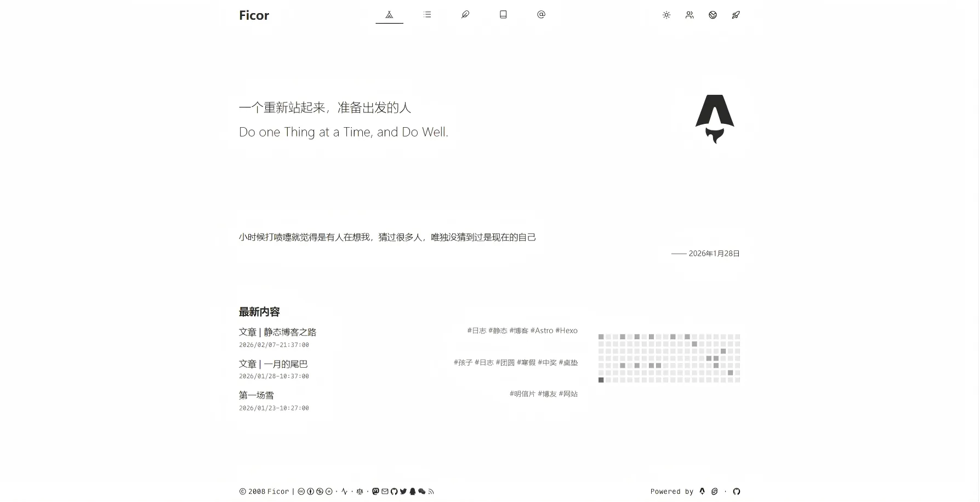The height and width of the screenshot is (502, 980).
Task: Click the Ficor site title
Action: (x=254, y=15)
